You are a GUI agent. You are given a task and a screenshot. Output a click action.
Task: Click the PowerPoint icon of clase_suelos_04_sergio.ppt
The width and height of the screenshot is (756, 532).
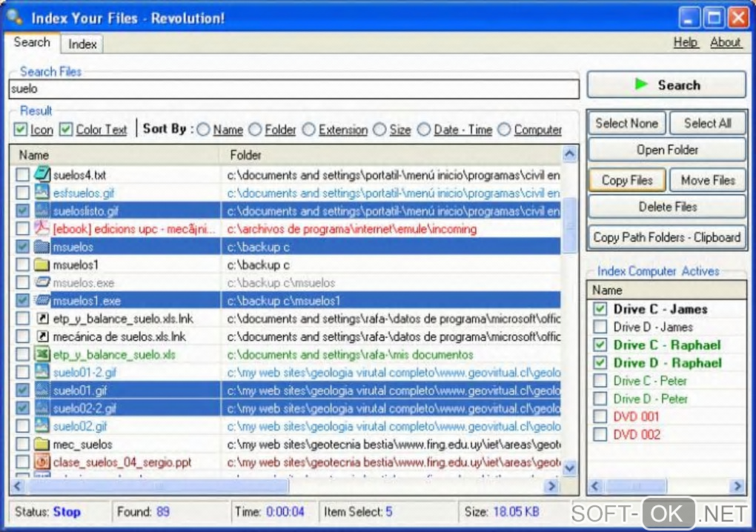click(x=42, y=462)
